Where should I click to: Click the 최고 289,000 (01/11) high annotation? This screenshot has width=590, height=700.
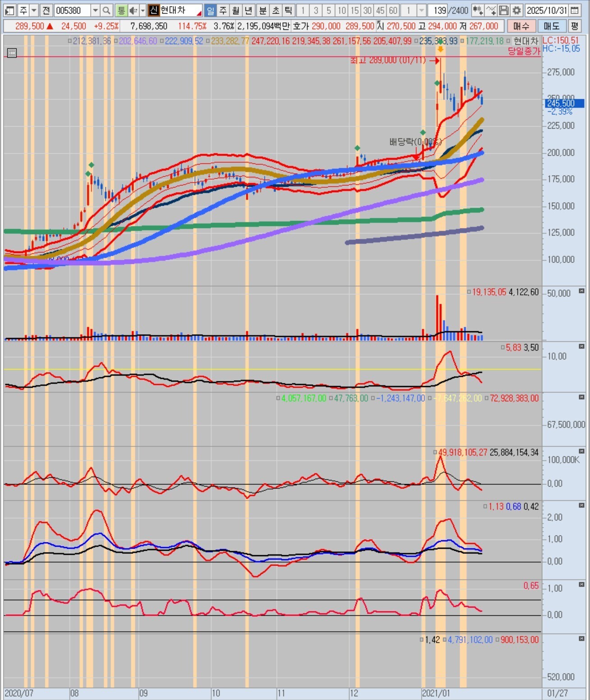[388, 60]
